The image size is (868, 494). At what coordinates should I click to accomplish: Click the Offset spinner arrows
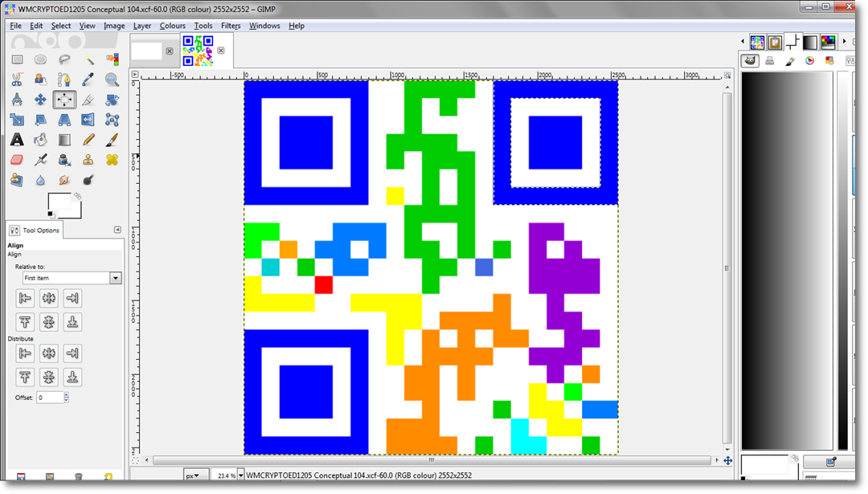click(67, 397)
